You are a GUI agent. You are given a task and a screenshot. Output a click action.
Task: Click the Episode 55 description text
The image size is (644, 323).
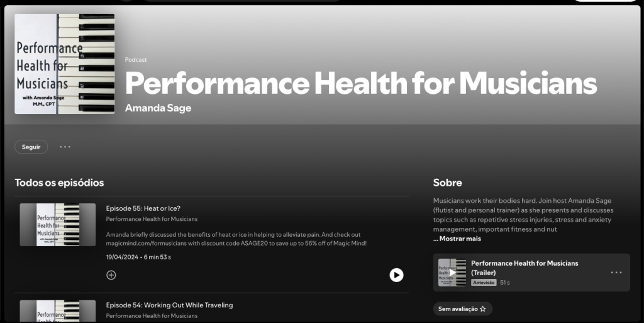236,239
